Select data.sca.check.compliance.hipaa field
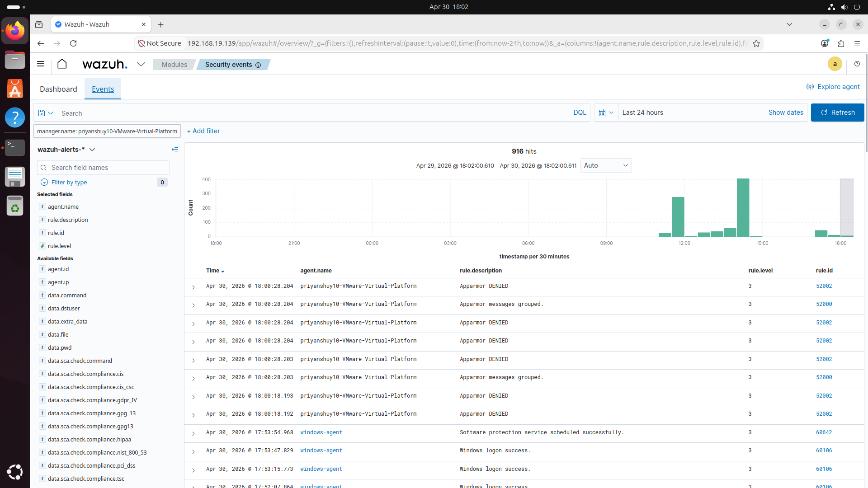 coord(90,439)
